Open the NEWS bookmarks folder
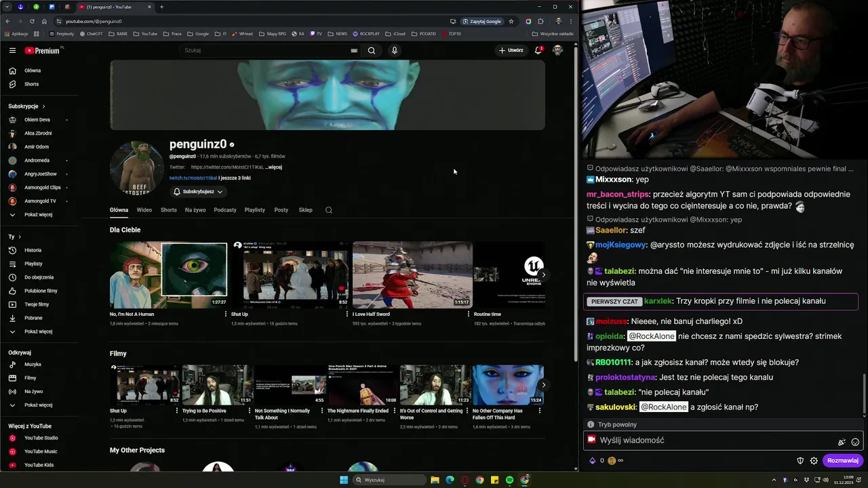 point(338,33)
